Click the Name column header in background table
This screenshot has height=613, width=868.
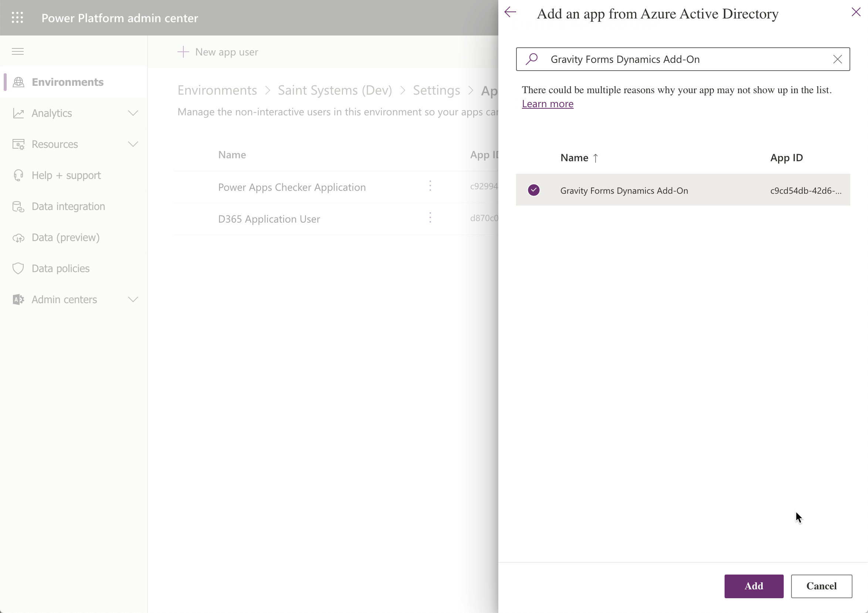pyautogui.click(x=232, y=155)
